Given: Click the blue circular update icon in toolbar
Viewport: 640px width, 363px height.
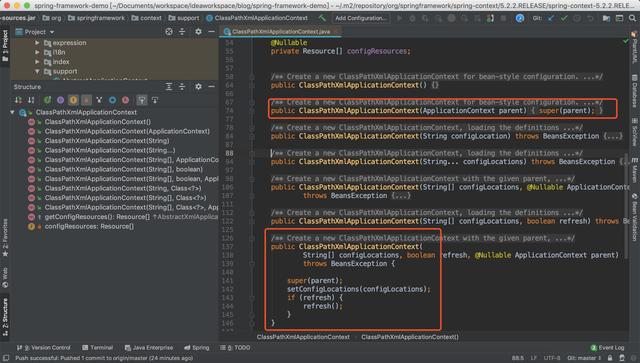Looking at the screenshot, I should (520, 18).
